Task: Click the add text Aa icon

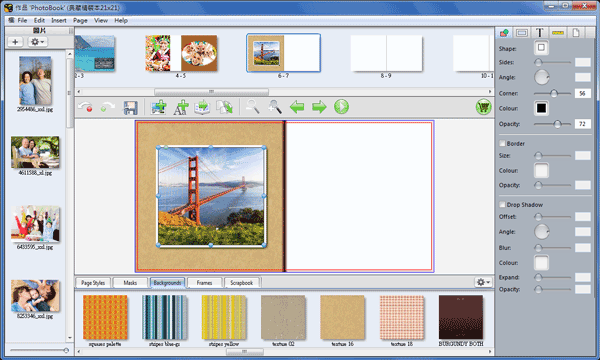Action: click(x=181, y=107)
